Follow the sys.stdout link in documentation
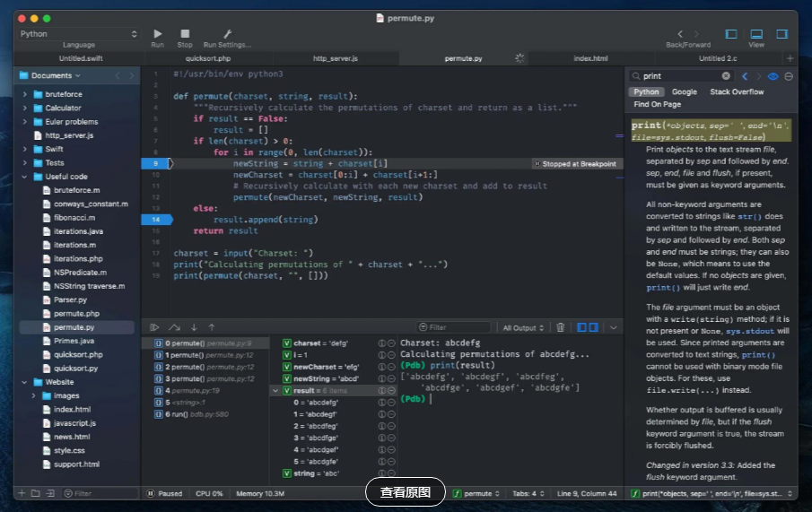This screenshot has width=812, height=512. pos(750,331)
